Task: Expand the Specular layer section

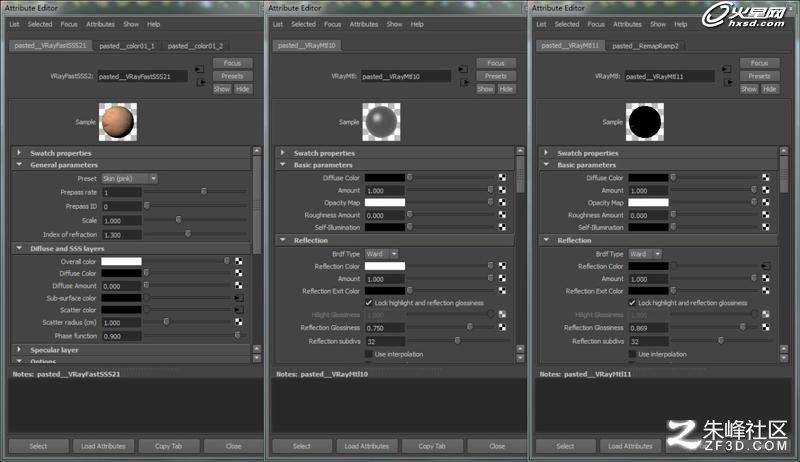Action: (x=19, y=350)
